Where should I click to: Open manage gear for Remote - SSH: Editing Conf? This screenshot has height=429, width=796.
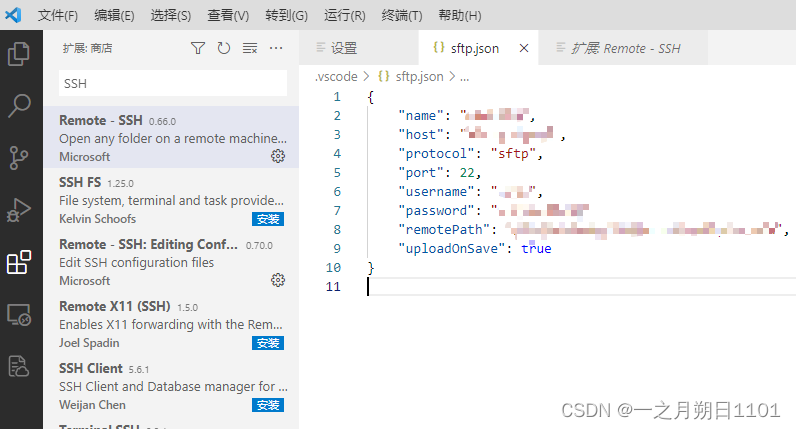278,280
